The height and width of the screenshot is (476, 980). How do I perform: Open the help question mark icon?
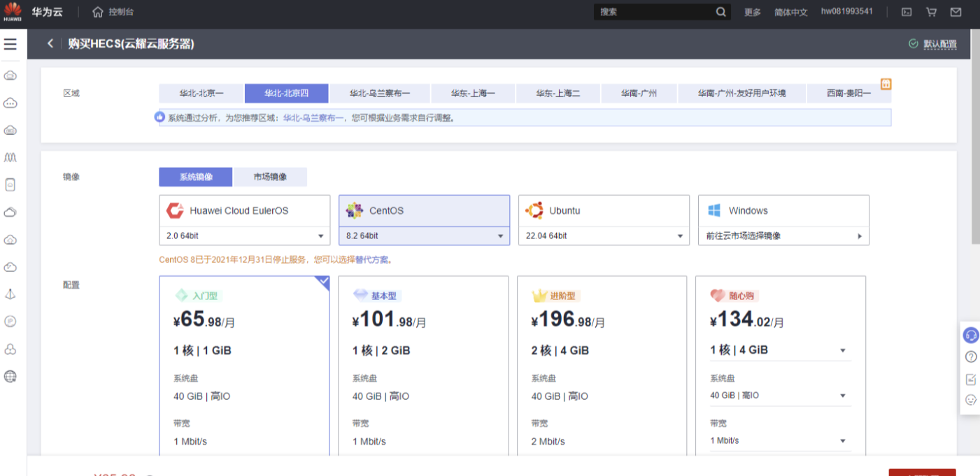[971, 357]
